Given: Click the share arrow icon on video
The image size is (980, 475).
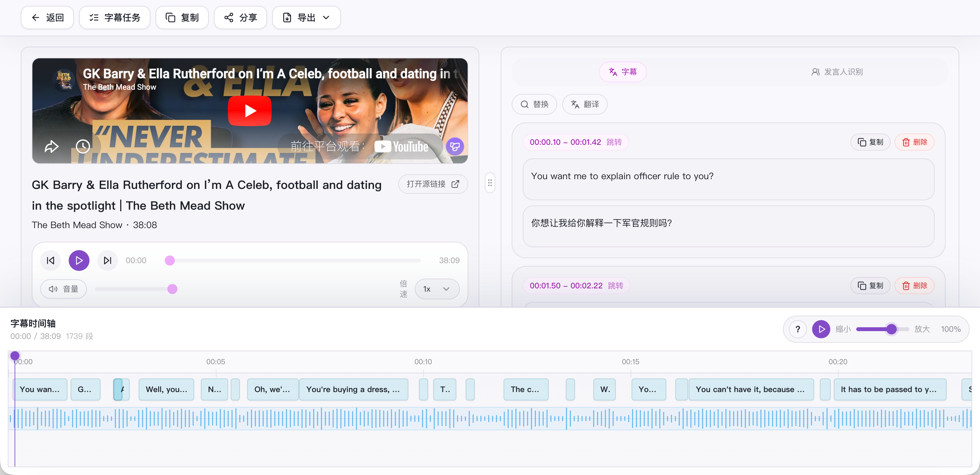Looking at the screenshot, I should (51, 146).
